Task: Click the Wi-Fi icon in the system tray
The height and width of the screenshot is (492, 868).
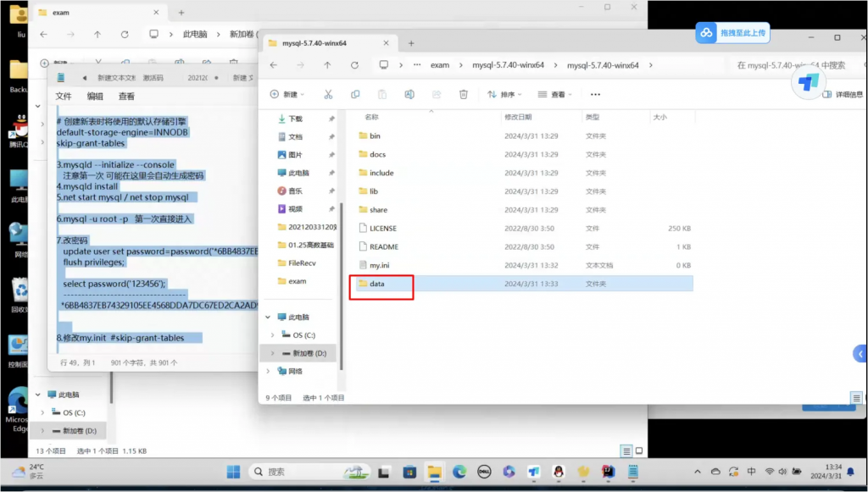Action: (769, 472)
